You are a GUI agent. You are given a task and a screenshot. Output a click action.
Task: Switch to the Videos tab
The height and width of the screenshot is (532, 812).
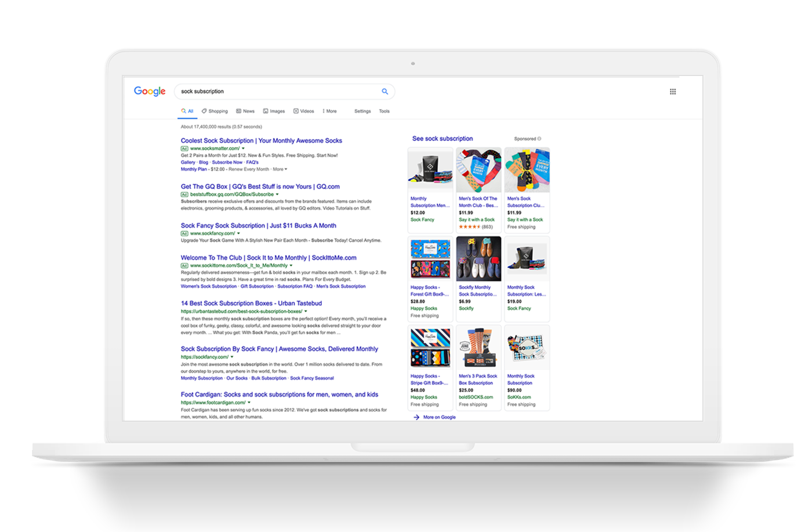(x=304, y=111)
